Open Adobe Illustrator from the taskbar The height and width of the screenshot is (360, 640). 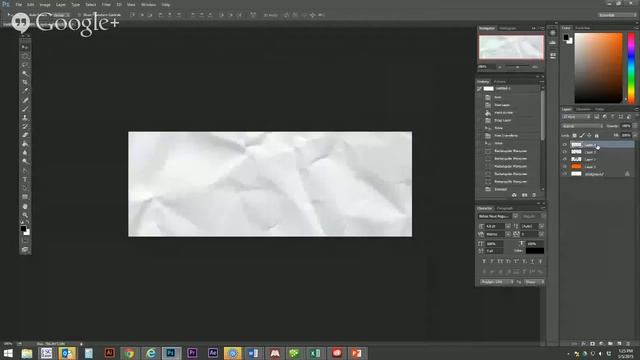[109, 353]
